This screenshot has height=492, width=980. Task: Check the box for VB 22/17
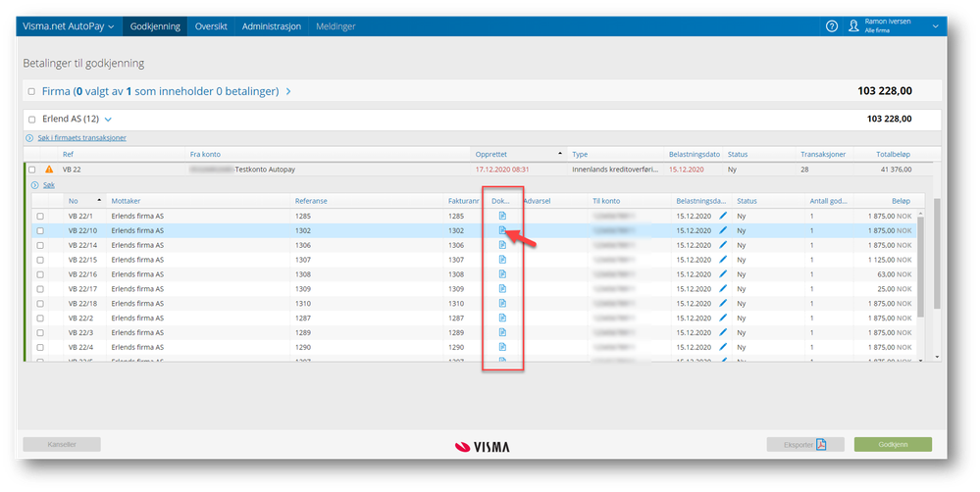40,289
